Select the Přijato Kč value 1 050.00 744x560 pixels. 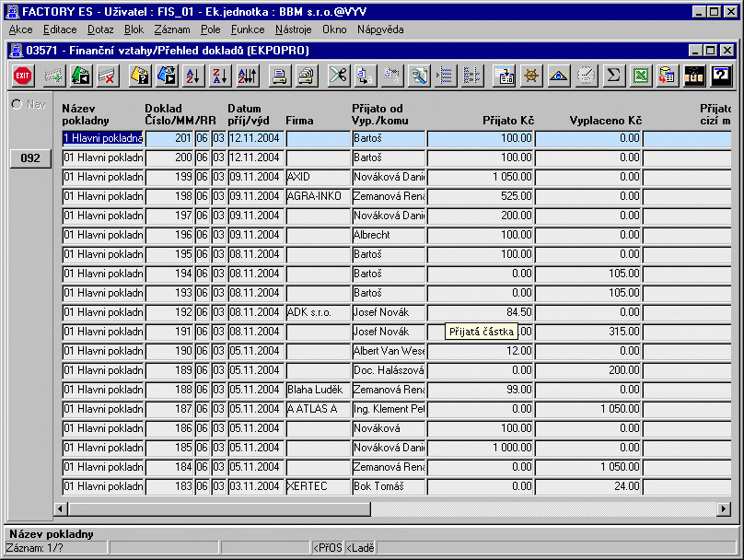coord(480,177)
